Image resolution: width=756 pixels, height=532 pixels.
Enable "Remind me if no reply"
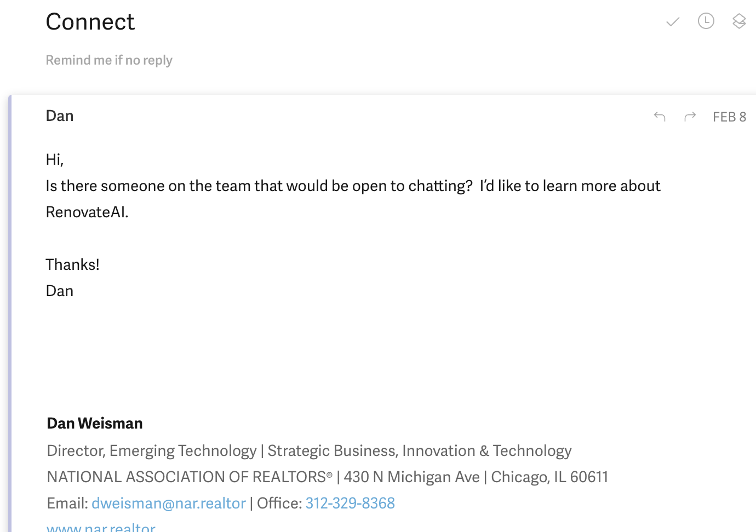(x=109, y=60)
